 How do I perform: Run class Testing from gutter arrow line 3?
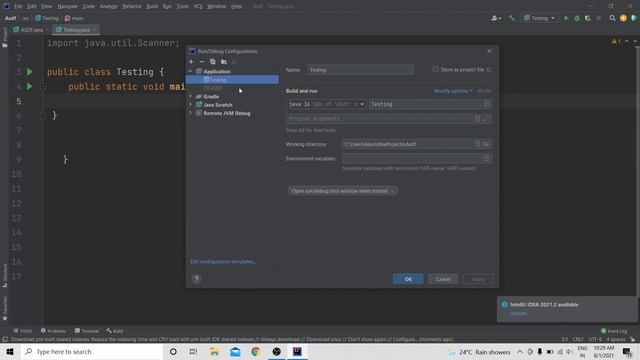point(30,72)
